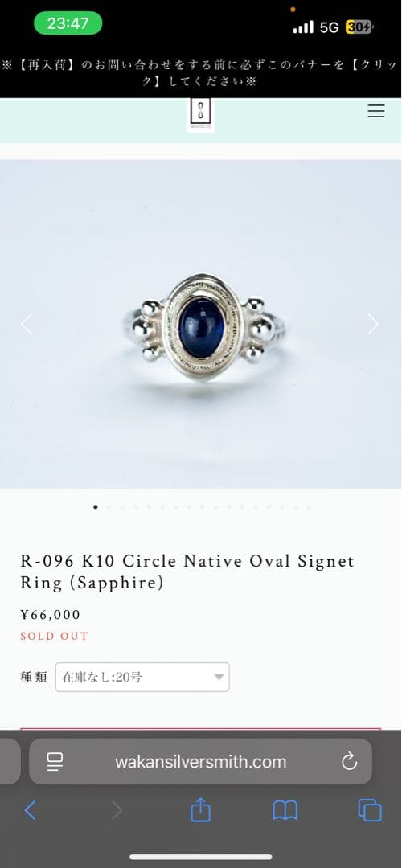Open the hamburger menu icon

376,111
